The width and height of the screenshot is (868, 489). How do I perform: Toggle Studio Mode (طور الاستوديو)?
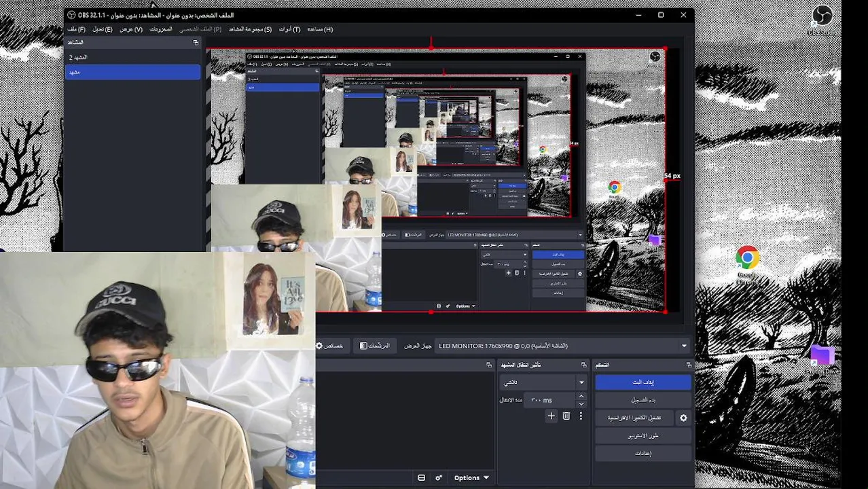click(643, 435)
